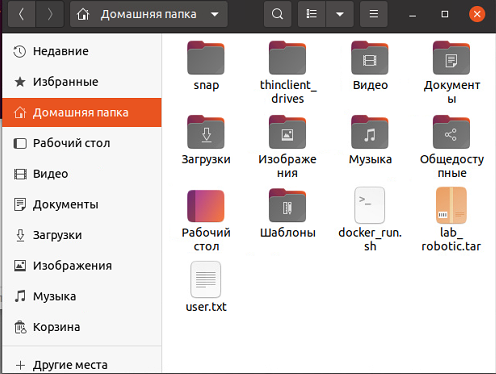Open view options dropdown arrow

340,14
